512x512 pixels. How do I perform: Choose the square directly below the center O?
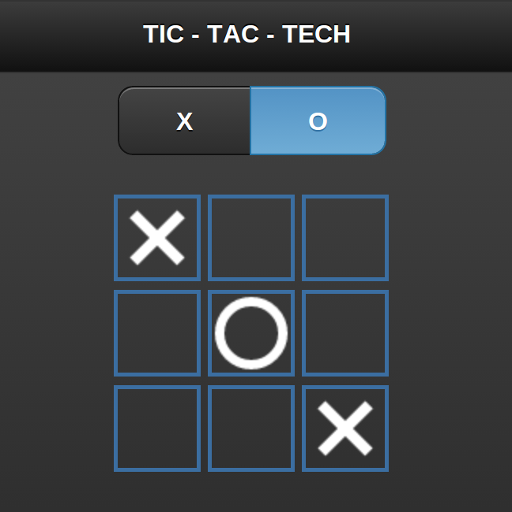[x=251, y=428]
